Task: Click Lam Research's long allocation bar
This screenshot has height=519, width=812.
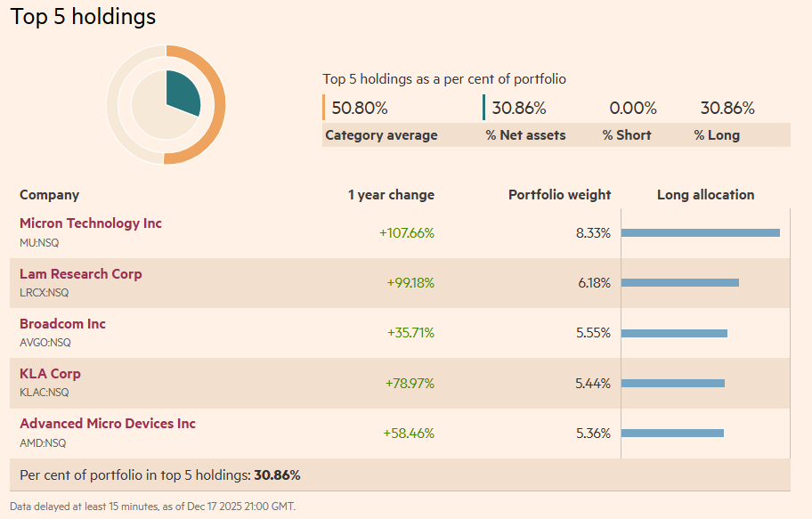Action: [x=679, y=283]
